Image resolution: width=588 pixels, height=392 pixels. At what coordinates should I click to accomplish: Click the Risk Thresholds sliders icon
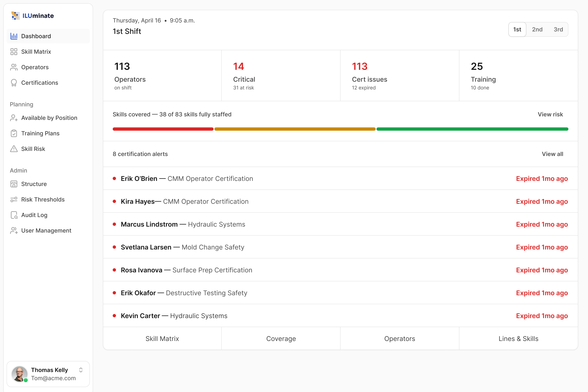click(14, 199)
